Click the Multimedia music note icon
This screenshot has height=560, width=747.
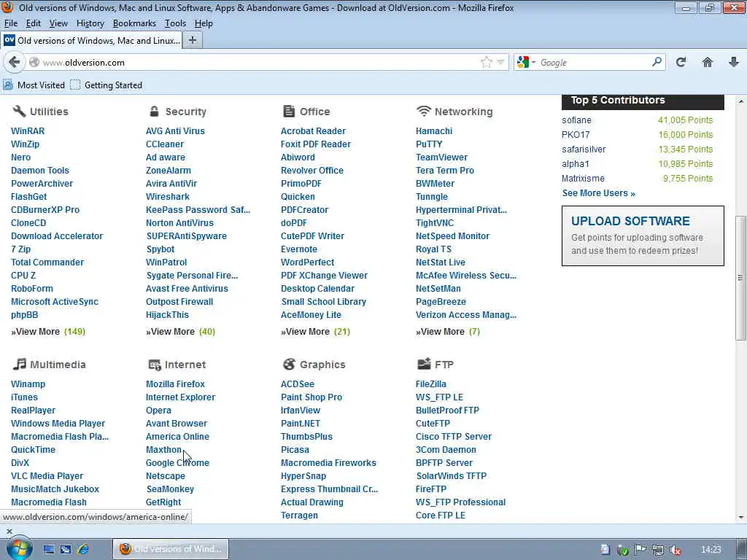[19, 365]
